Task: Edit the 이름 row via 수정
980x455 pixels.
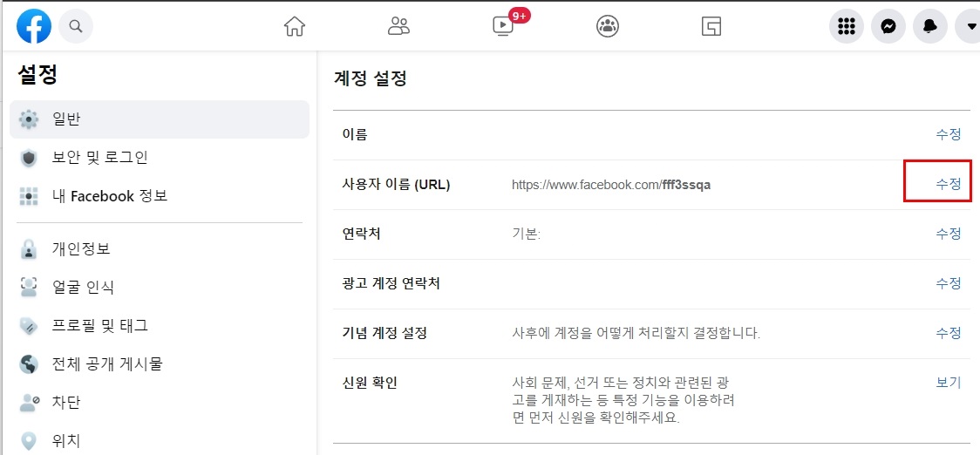Action: (x=948, y=134)
